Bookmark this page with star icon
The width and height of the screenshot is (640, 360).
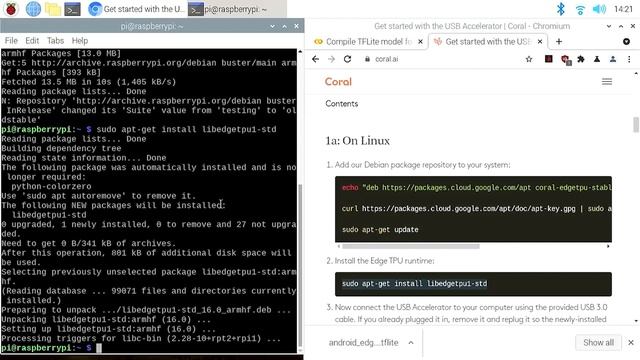(529, 59)
